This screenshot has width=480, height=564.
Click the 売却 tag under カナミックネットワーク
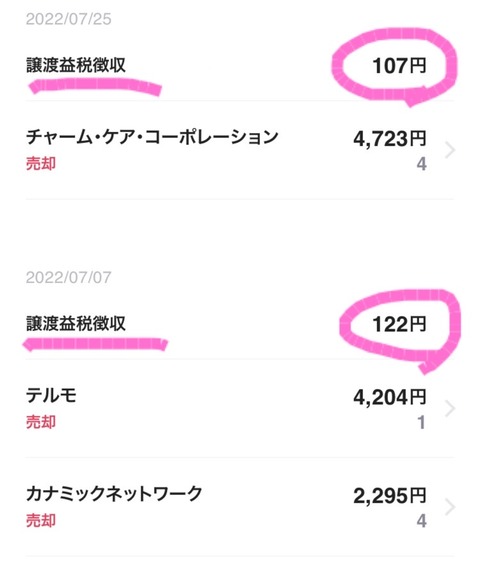pos(41,520)
